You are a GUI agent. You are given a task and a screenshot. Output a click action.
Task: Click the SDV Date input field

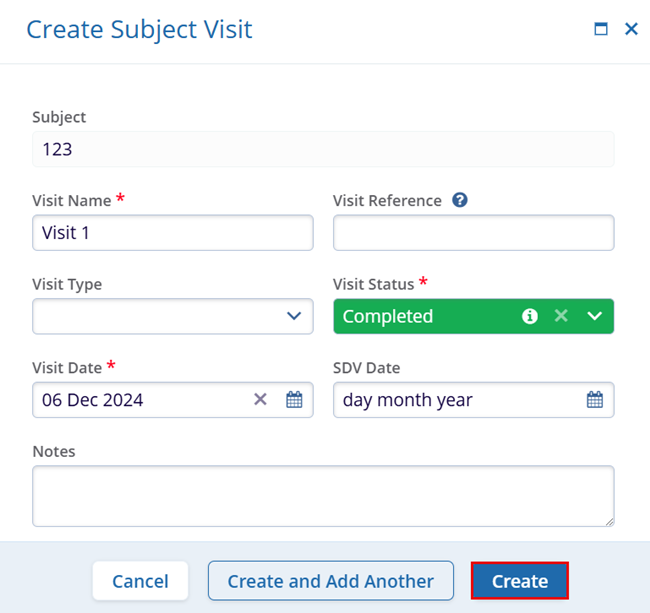[x=455, y=400]
